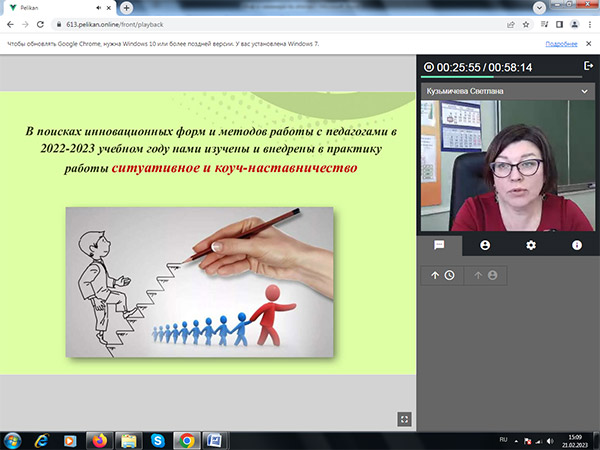Open the info tab
Image resolution: width=600 pixels, height=450 pixels.
click(x=577, y=245)
